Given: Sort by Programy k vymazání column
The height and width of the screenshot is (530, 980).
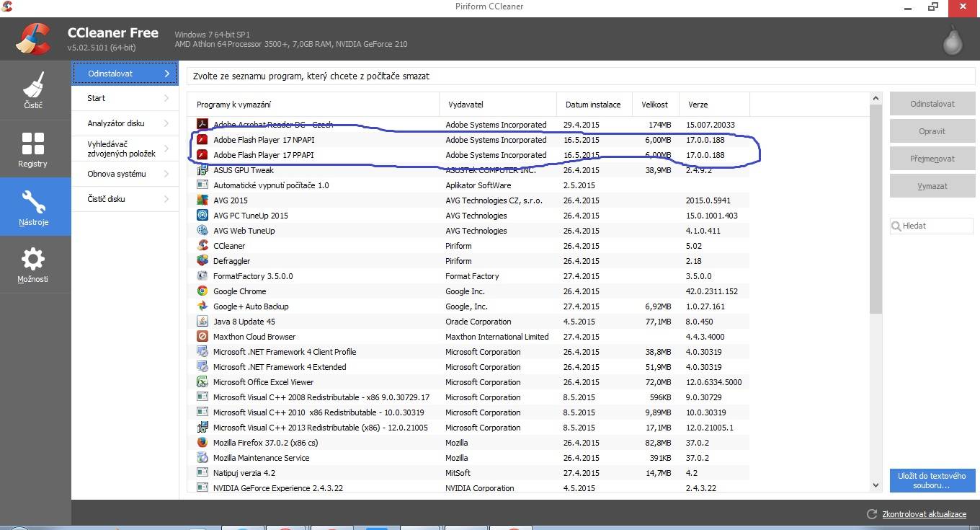Looking at the screenshot, I should pyautogui.click(x=313, y=105).
